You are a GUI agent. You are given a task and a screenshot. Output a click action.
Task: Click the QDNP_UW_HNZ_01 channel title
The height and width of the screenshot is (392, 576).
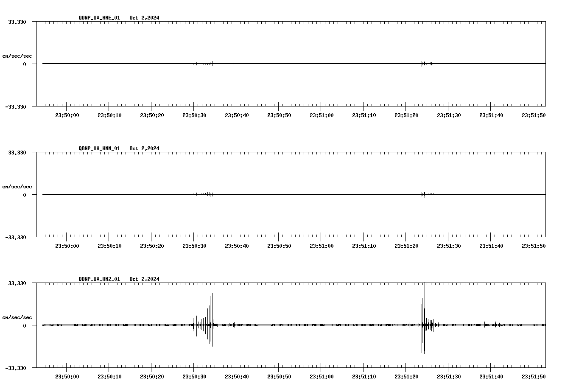click(x=99, y=279)
